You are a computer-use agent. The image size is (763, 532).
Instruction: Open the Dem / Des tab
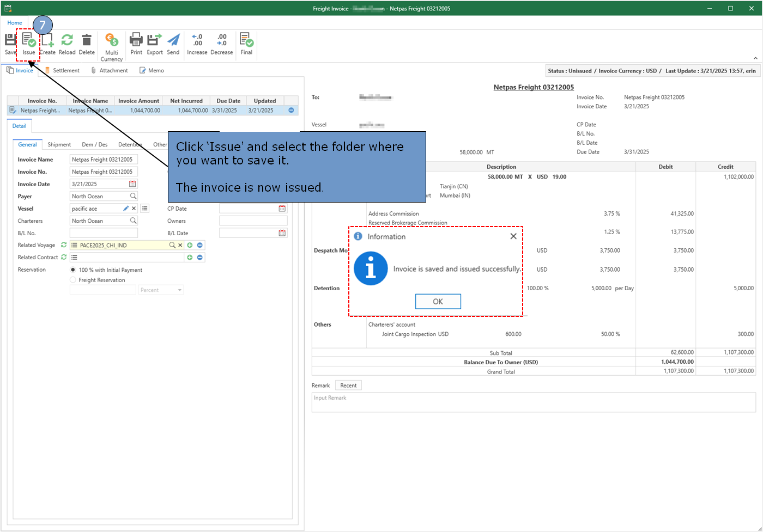94,145
